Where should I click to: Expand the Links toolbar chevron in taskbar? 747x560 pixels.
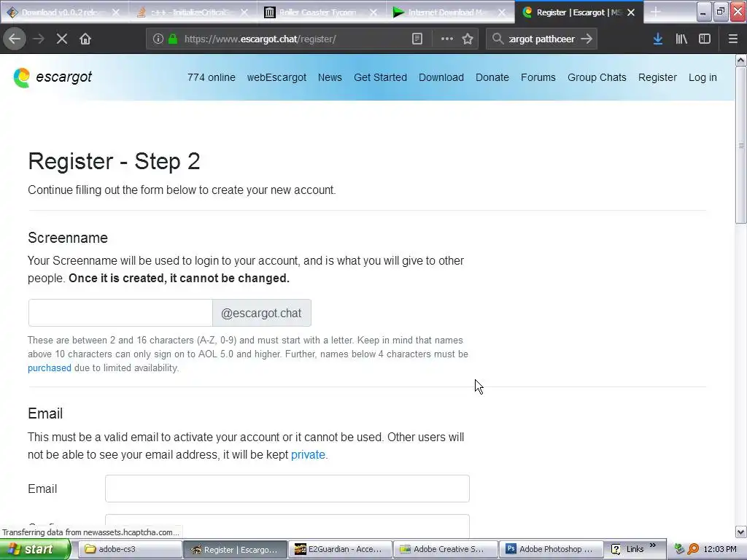[653, 545]
